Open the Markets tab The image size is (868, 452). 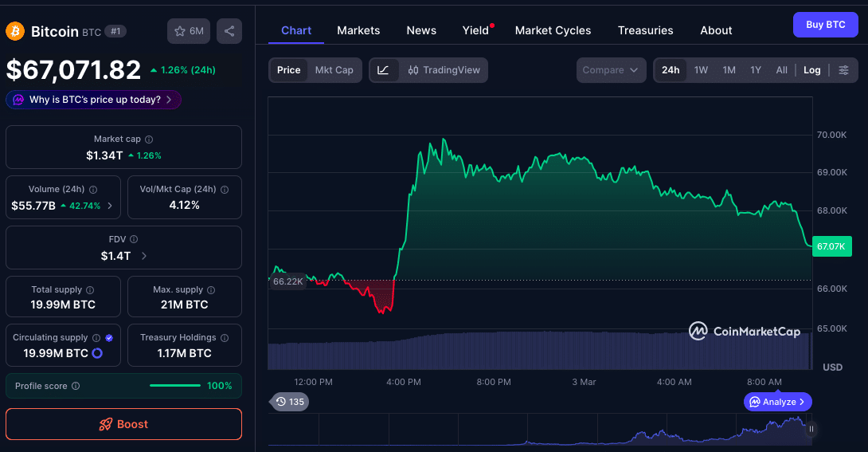tap(358, 30)
